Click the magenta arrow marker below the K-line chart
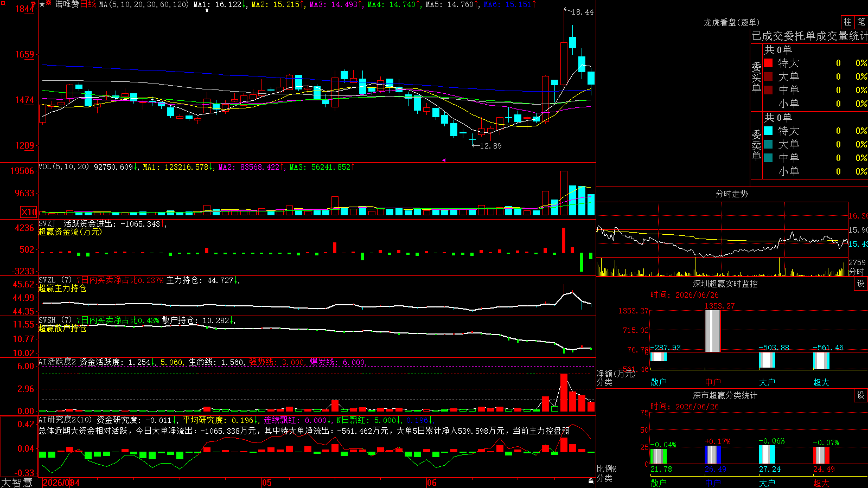 pyautogui.click(x=444, y=160)
